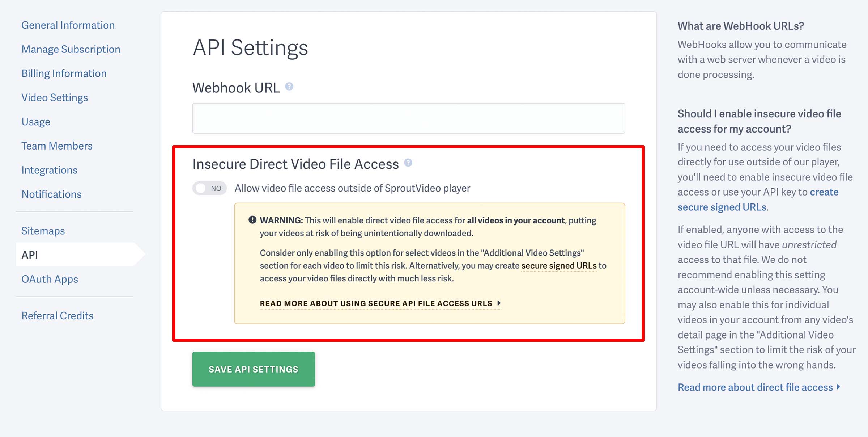Image resolution: width=868 pixels, height=437 pixels.
Task: Open Integrations settings
Action: click(50, 170)
